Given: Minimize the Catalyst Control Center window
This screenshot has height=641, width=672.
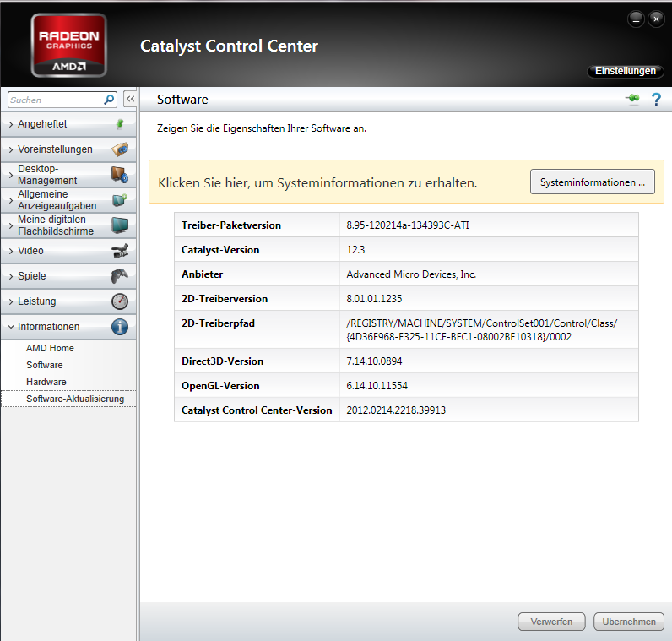Looking at the screenshot, I should click(x=636, y=19).
